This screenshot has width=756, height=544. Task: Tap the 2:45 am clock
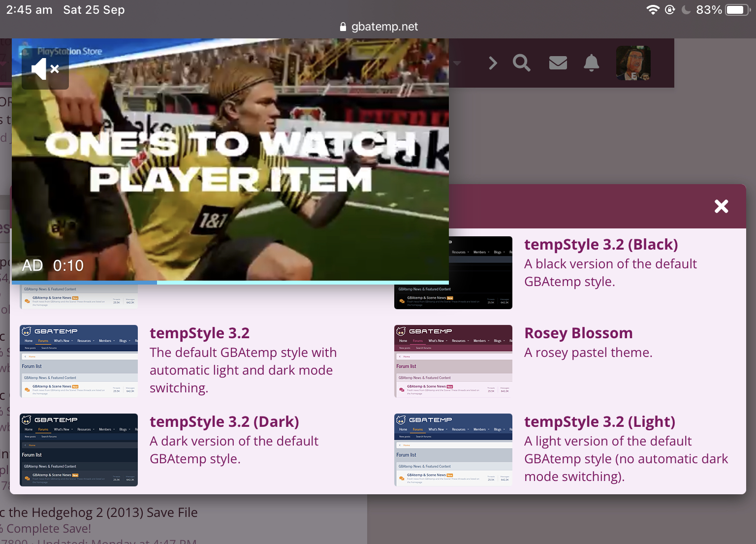(x=29, y=10)
